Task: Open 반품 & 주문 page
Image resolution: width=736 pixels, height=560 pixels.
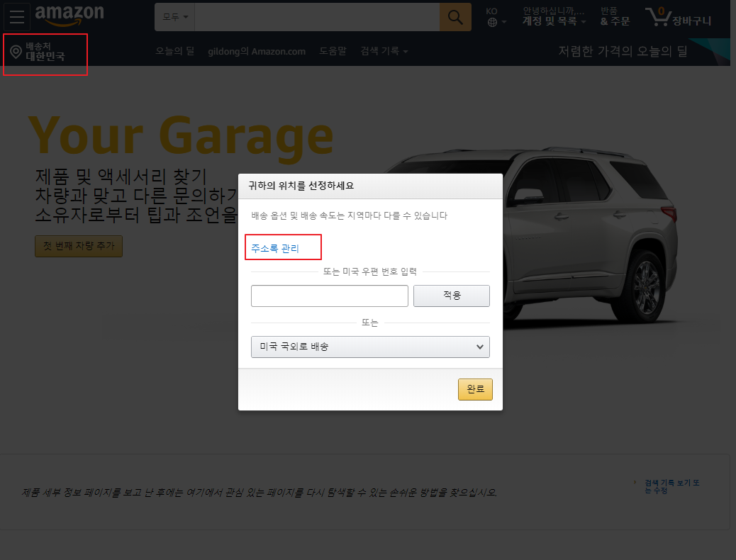Action: 615,17
